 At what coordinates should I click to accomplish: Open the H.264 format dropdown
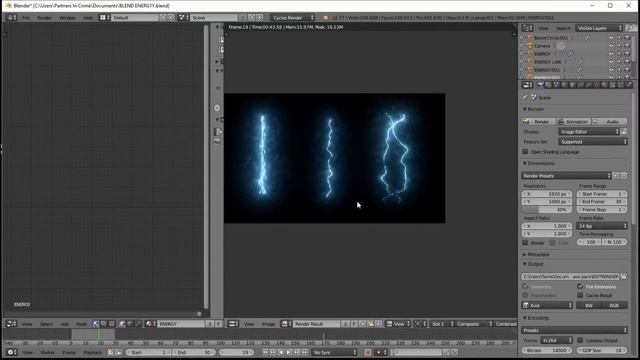(x=556, y=340)
